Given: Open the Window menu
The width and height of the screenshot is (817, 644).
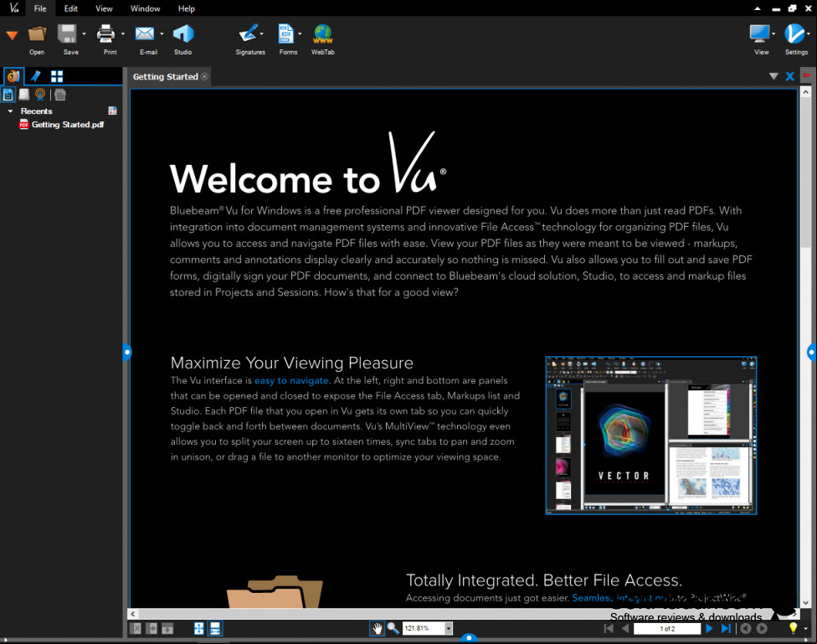Looking at the screenshot, I should 145,8.
